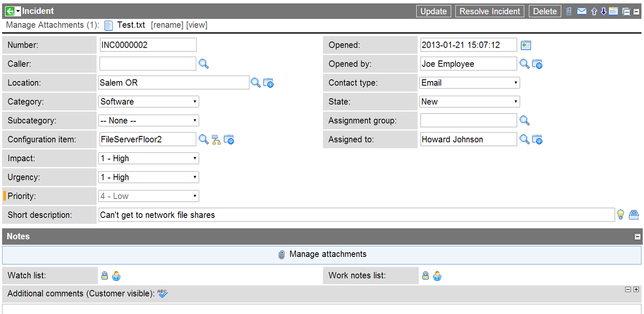Open the State dropdown

coord(469,101)
